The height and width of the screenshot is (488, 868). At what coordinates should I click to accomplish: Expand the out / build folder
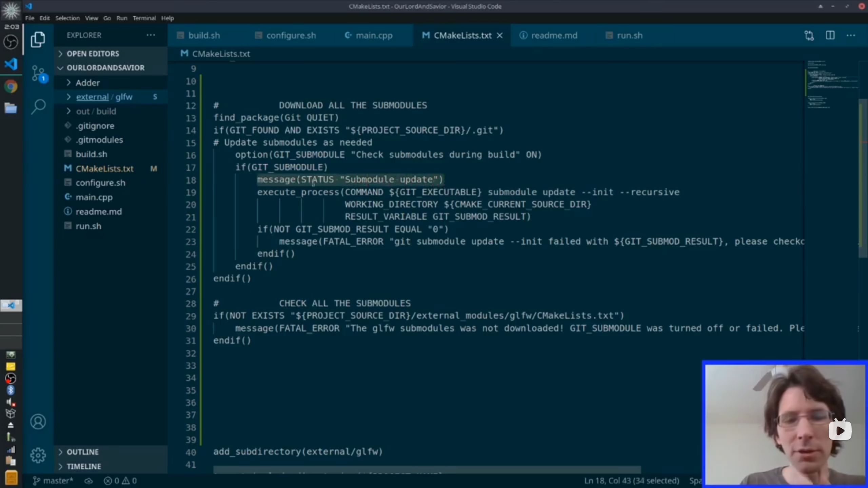pos(111,111)
